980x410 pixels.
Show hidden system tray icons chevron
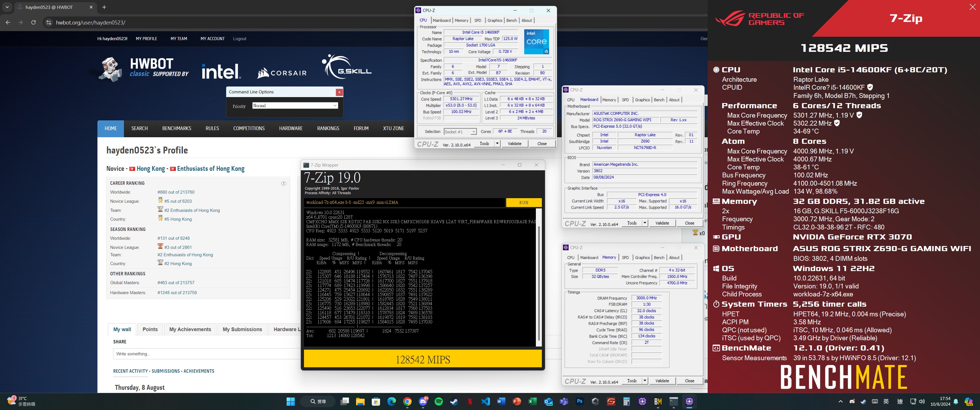pos(840,402)
